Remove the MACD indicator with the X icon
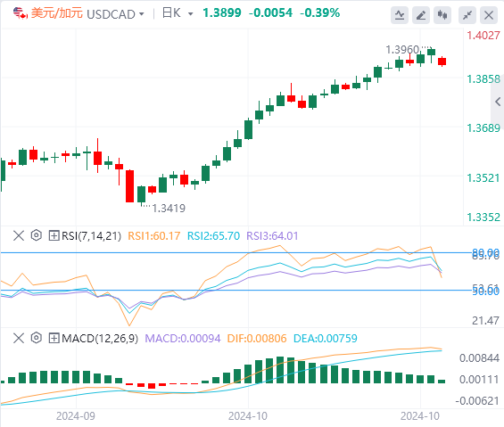 (19, 338)
